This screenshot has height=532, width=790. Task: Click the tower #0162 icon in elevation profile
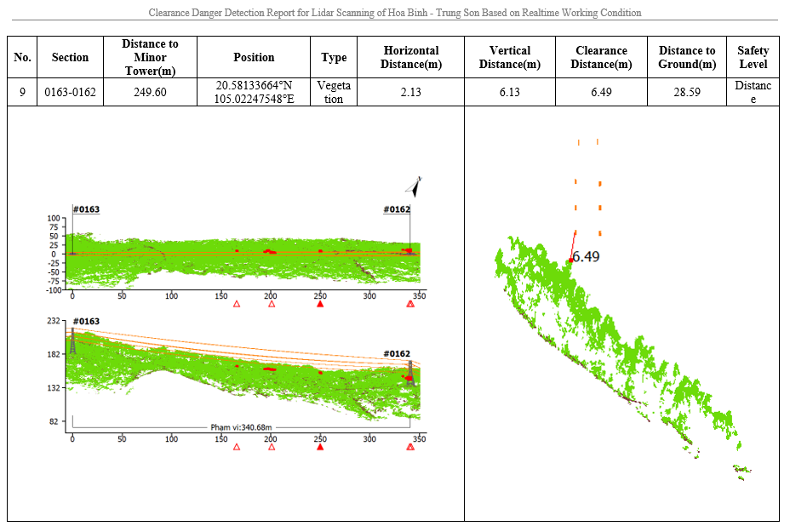tap(410, 374)
